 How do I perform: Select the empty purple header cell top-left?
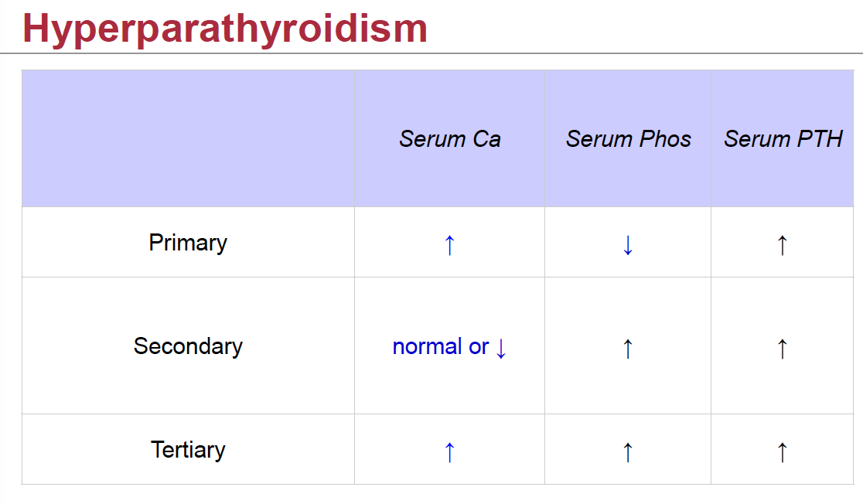(x=187, y=138)
